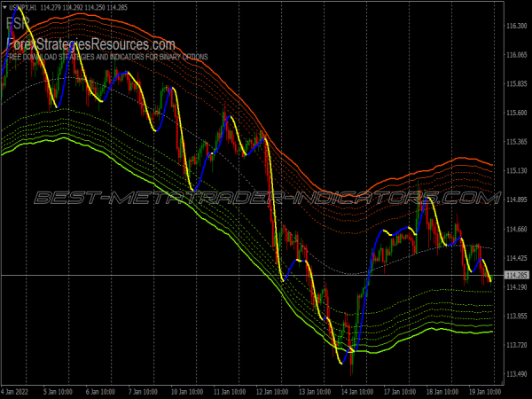Click the 113.490 price axis label

pyautogui.click(x=516, y=374)
